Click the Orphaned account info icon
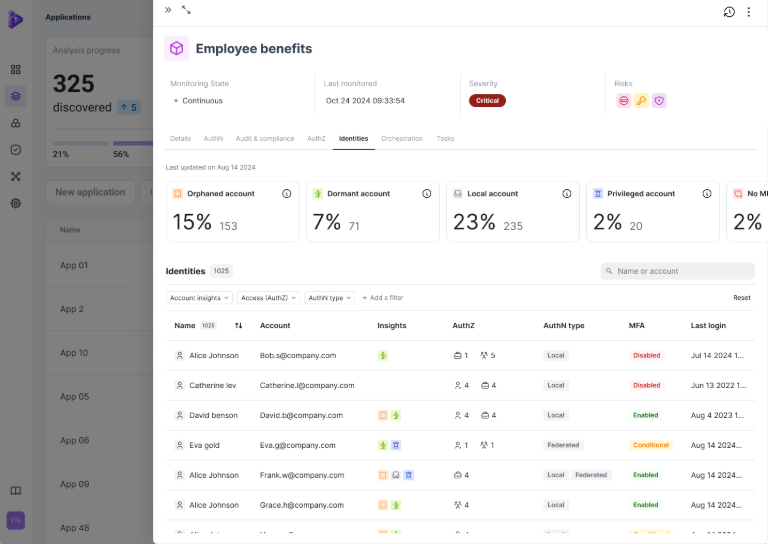 (287, 194)
